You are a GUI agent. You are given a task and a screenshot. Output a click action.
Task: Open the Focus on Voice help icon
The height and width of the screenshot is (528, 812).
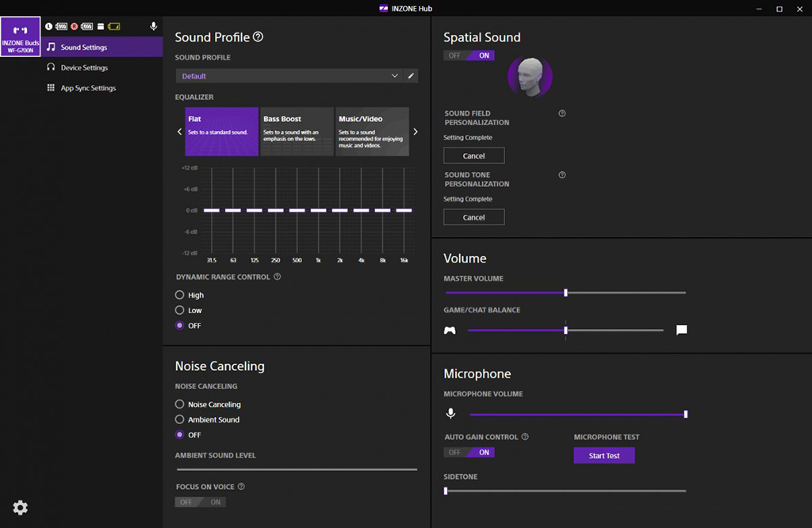click(x=241, y=487)
